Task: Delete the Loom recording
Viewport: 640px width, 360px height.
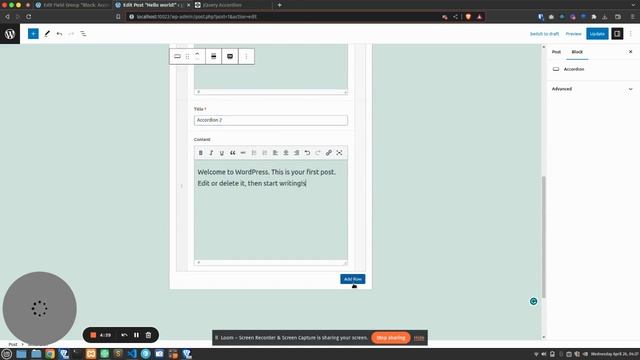Action: [x=148, y=335]
